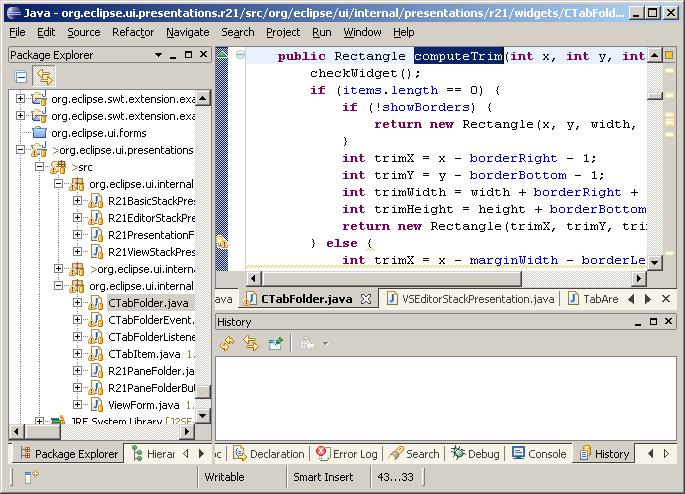Expand first org.eclipse.swt.extension.exa project

[x=21, y=98]
